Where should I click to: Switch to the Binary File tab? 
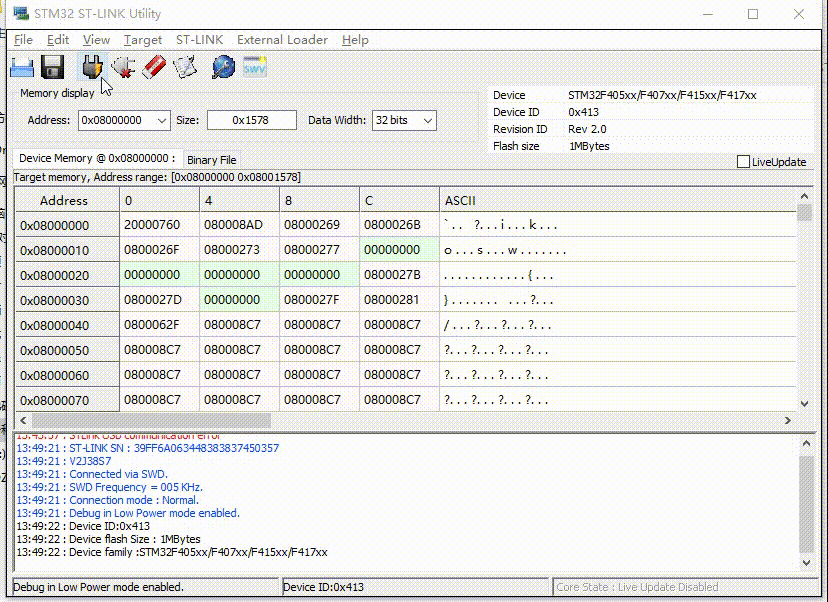(x=211, y=160)
